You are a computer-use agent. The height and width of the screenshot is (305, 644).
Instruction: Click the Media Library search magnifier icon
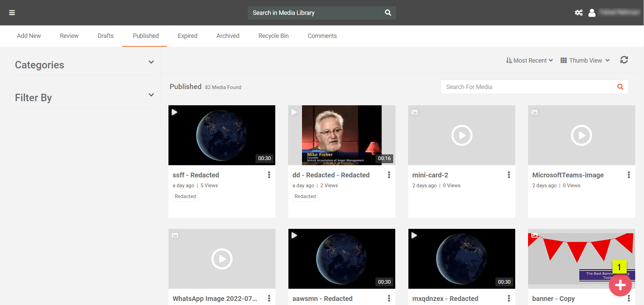pos(388,13)
